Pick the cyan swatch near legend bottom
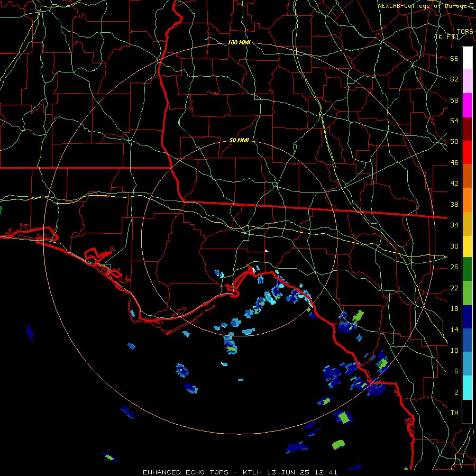The image size is (476, 476). [467, 388]
